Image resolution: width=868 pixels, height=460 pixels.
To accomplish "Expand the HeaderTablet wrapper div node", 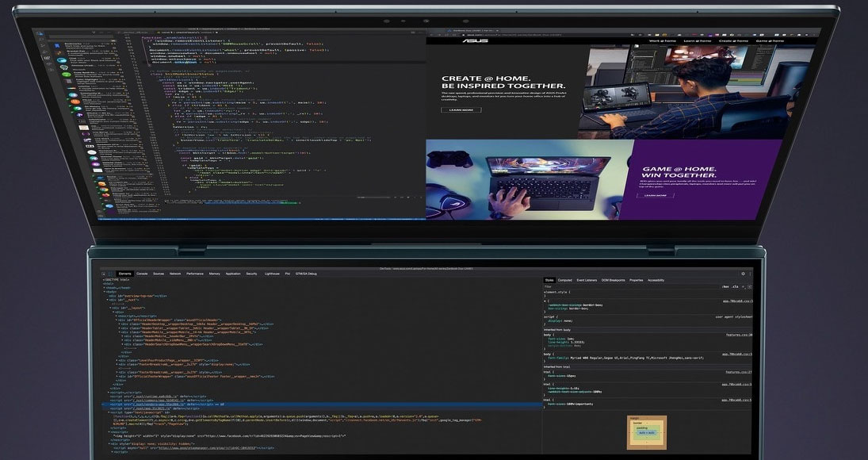I will [x=119, y=328].
